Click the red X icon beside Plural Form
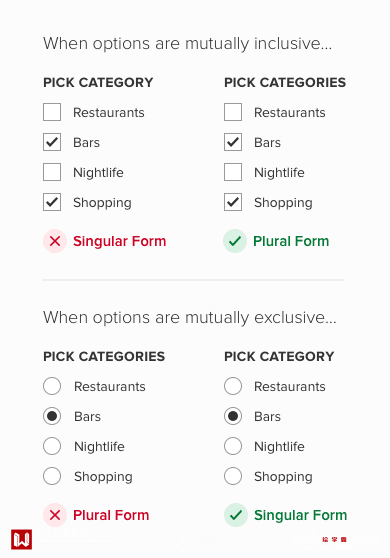This screenshot has width=390, height=558. (55, 515)
